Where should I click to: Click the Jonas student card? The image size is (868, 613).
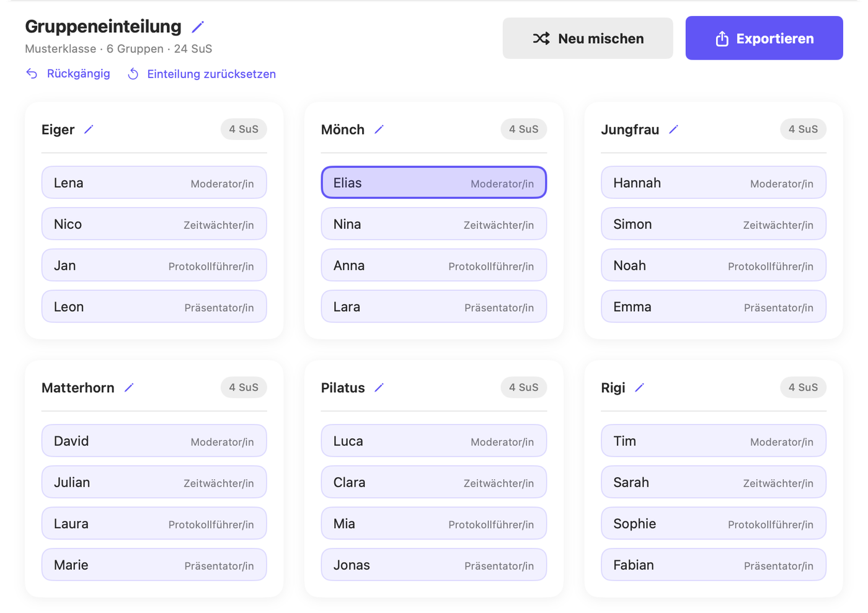[434, 565]
